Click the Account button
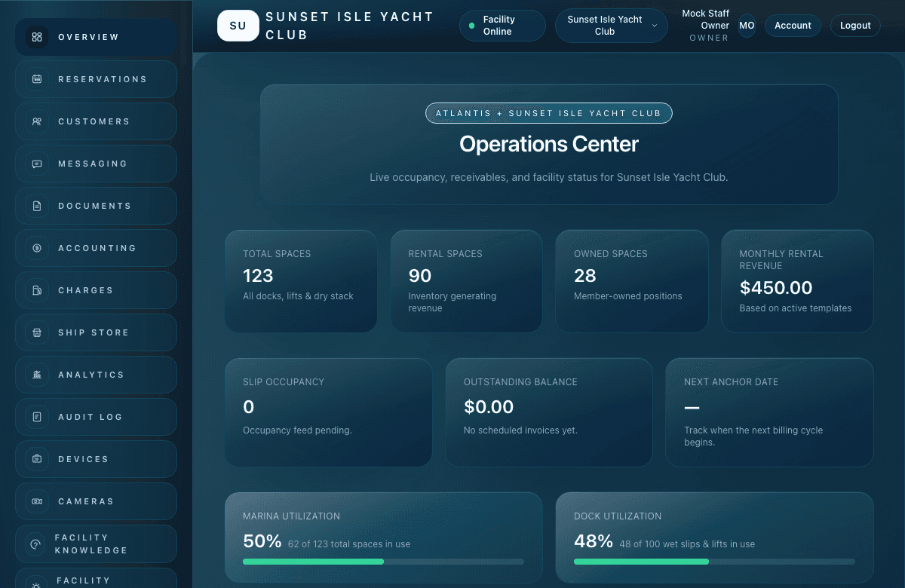Screen dimensions: 905x588 tap(793, 26)
